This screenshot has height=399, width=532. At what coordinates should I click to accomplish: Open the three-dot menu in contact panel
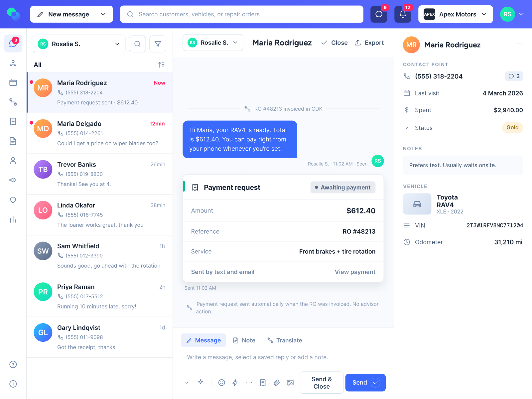point(519,44)
